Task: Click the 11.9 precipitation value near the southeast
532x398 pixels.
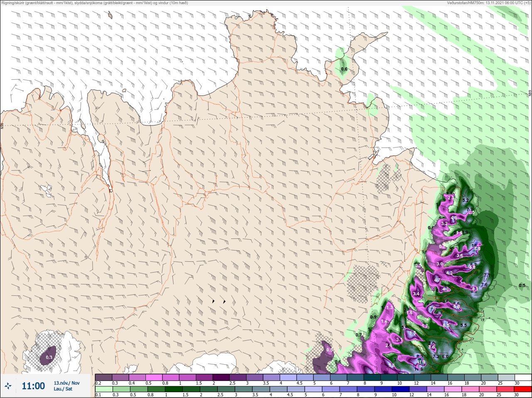Action: tap(421, 362)
